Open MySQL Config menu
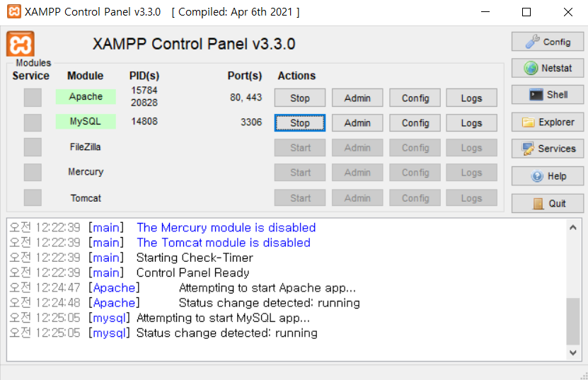588x380 pixels. (x=415, y=122)
